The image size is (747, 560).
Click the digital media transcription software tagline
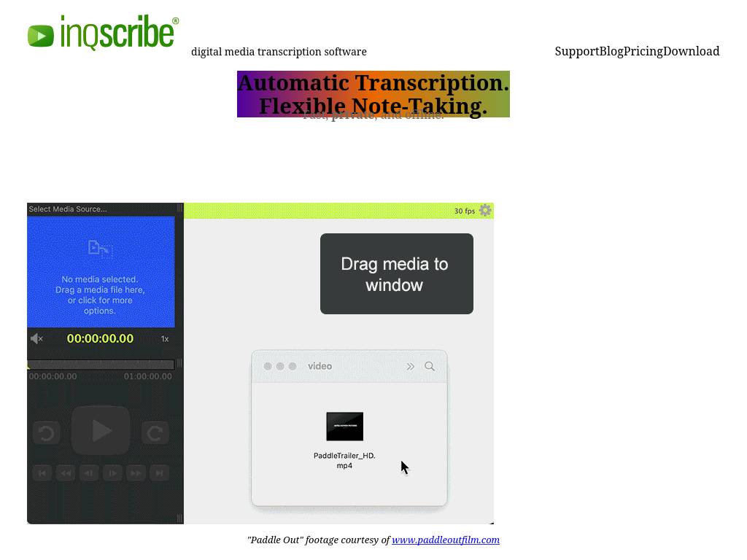(x=279, y=52)
